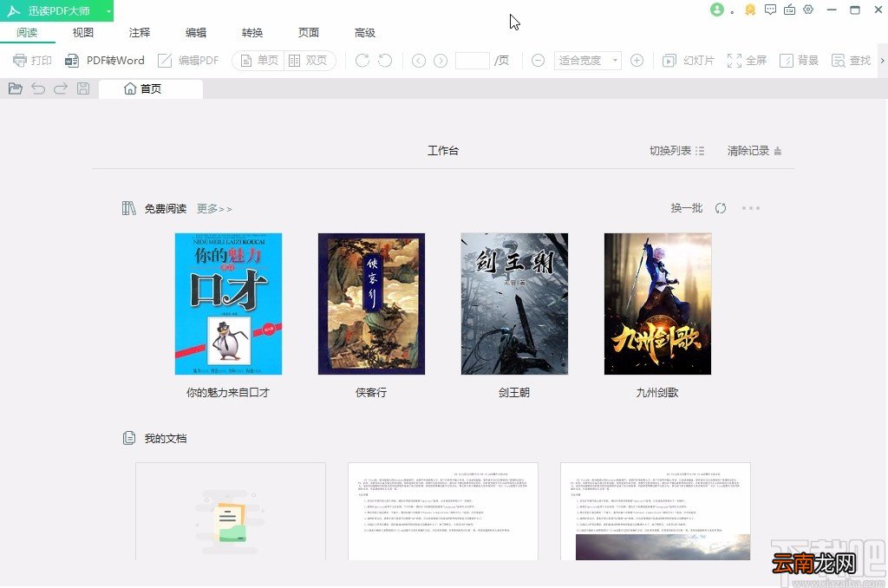Click the 九州剑歌 book title text
This screenshot has width=888, height=588.
pos(657,393)
